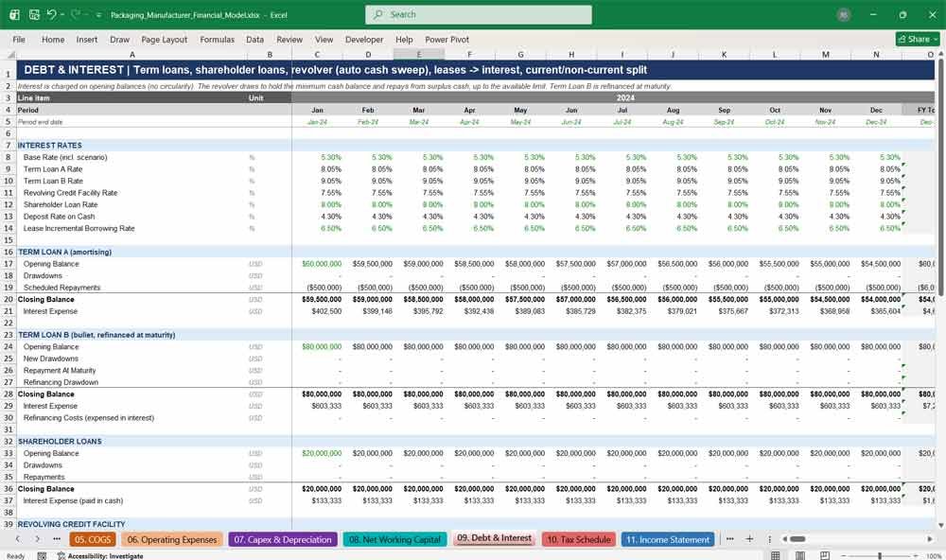Image resolution: width=946 pixels, height=560 pixels.
Task: Open the 10. Tax Schedule sheet
Action: (x=579, y=539)
